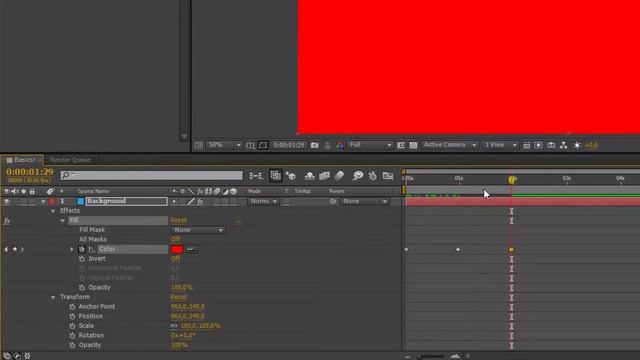The image size is (640, 360).
Task: Click the toggle pixel aspect ratio correction icon
Action: click(x=527, y=145)
